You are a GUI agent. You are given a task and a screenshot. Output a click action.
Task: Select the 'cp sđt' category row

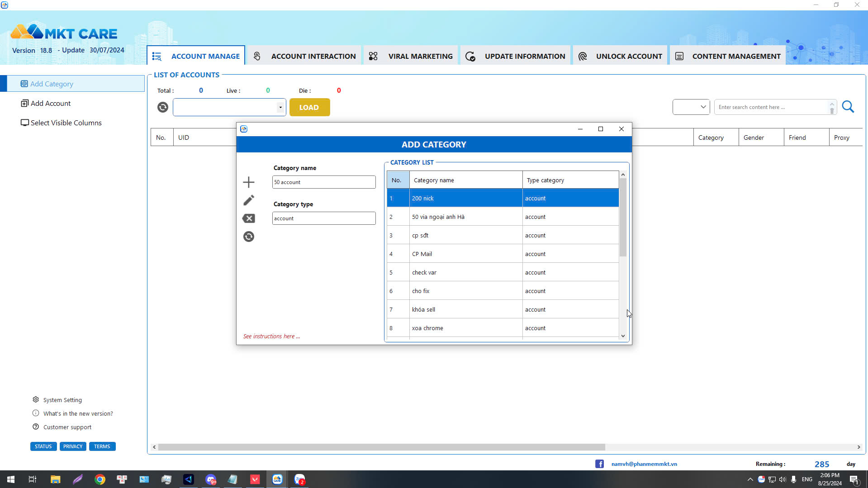click(x=503, y=236)
